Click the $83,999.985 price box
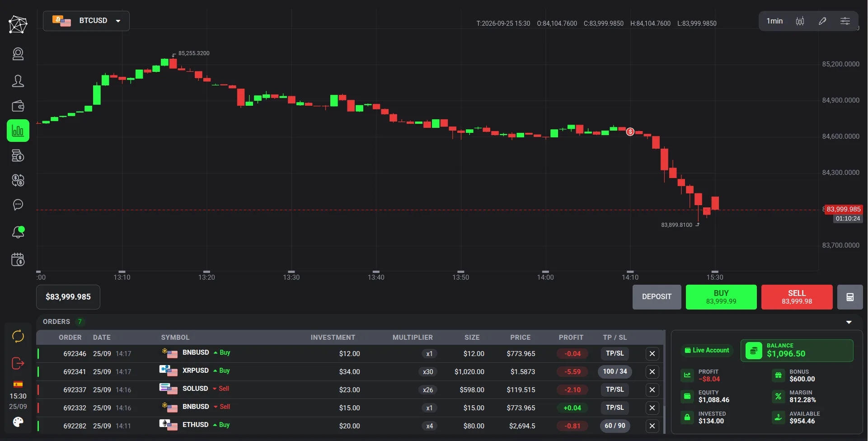The width and height of the screenshot is (868, 441). tap(68, 297)
